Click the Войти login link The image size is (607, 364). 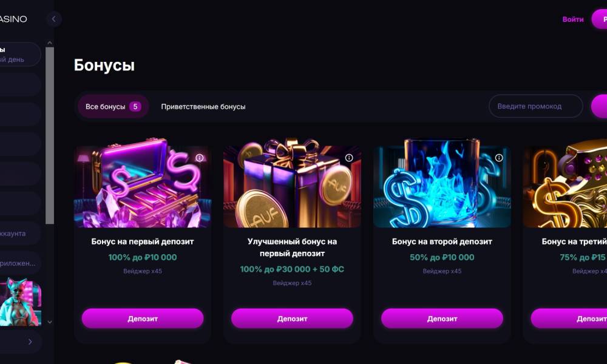[573, 19]
